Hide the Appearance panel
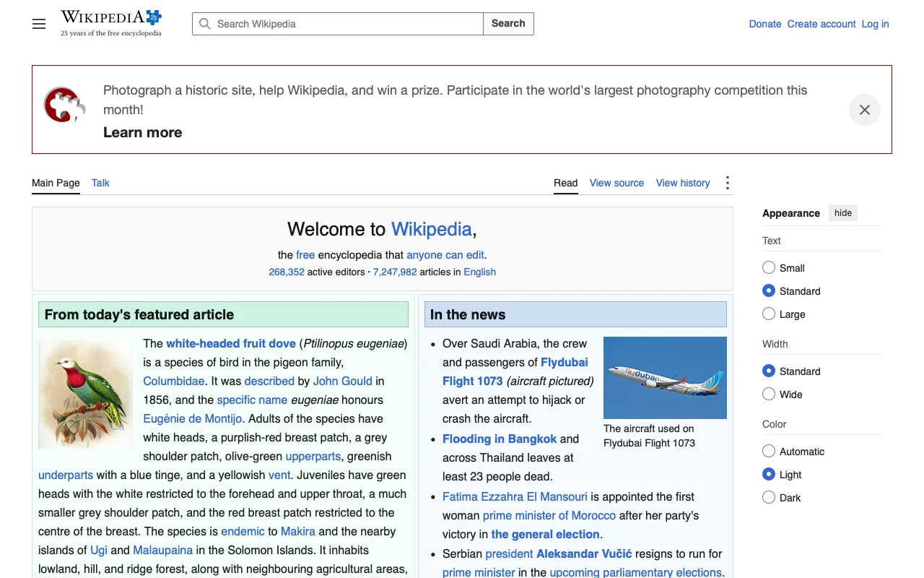The image size is (924, 578). 843,212
